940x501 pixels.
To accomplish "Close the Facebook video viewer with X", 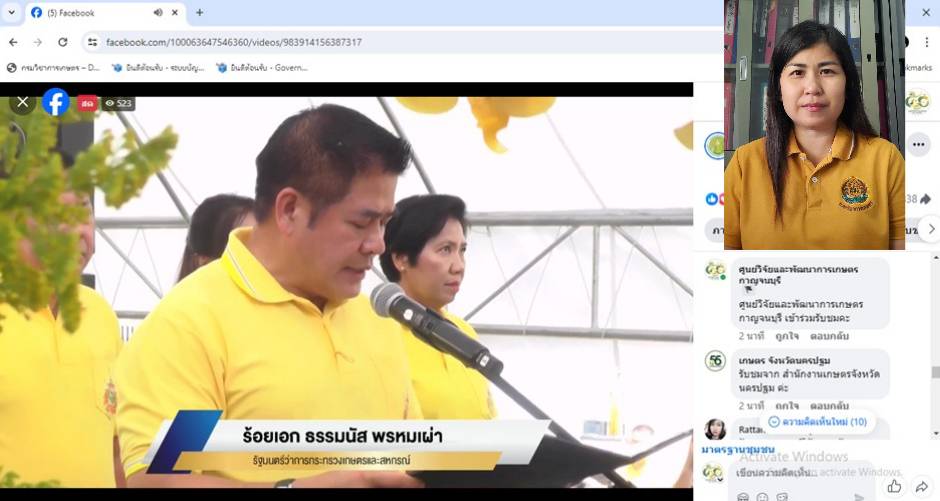I will 23,102.
